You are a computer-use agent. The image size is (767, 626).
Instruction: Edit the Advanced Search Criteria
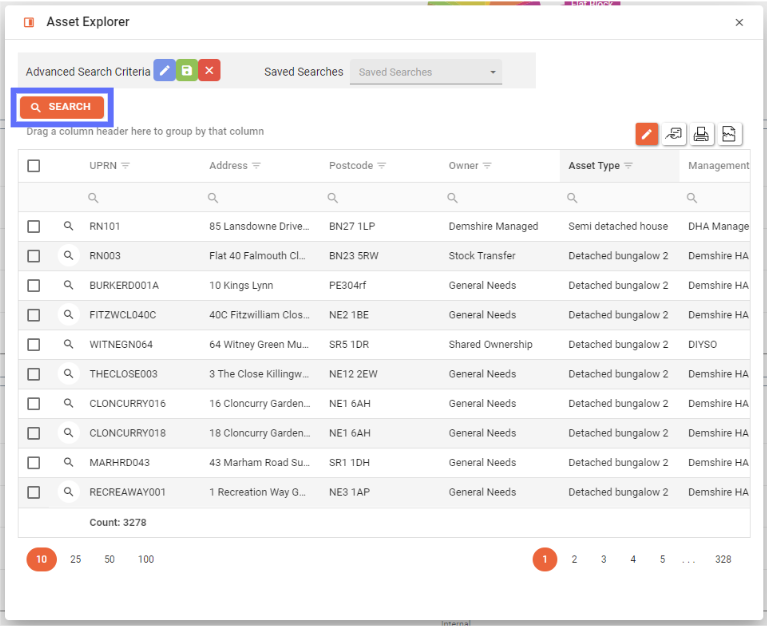click(x=164, y=71)
